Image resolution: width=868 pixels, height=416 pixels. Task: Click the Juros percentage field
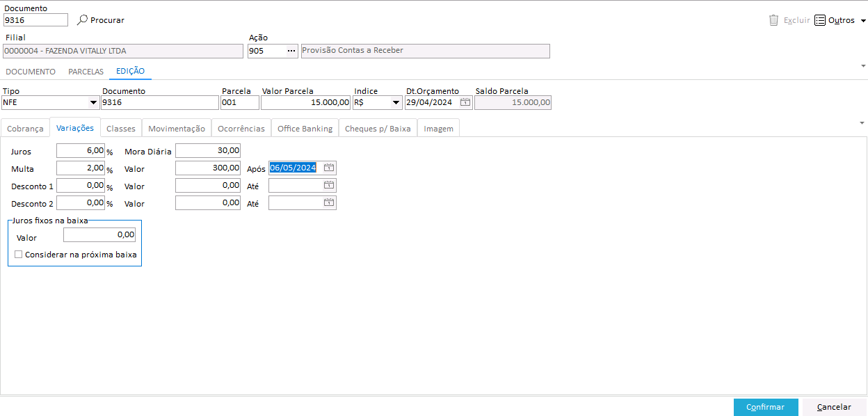point(81,150)
